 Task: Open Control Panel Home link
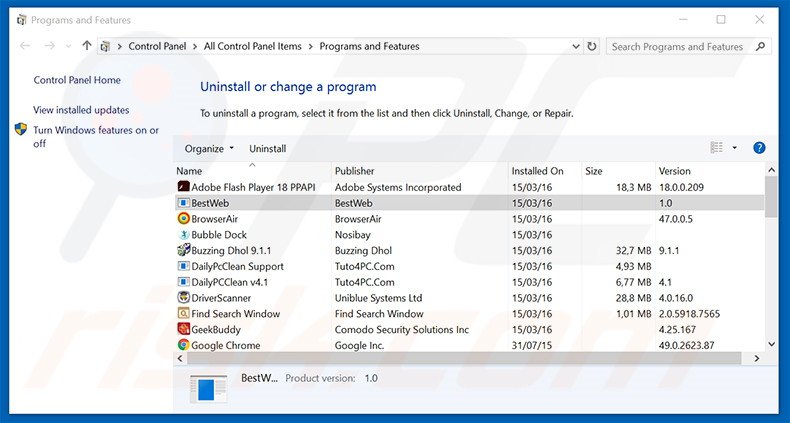(x=77, y=80)
